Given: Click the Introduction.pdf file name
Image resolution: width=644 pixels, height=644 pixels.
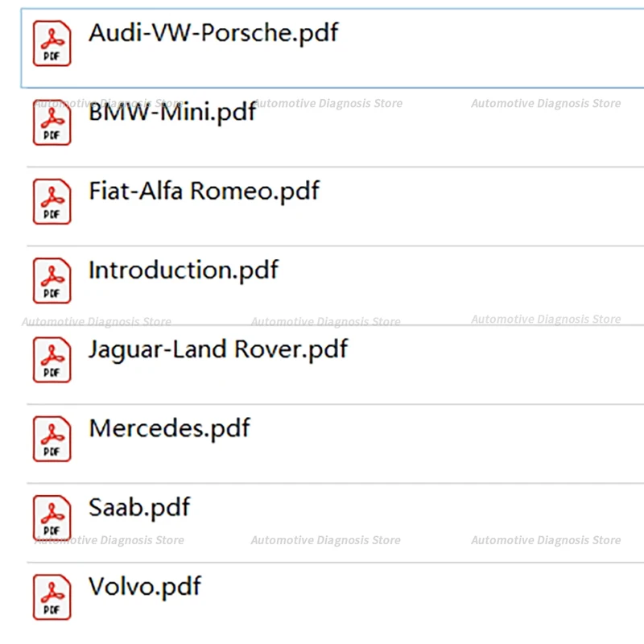Looking at the screenshot, I should tap(184, 270).
